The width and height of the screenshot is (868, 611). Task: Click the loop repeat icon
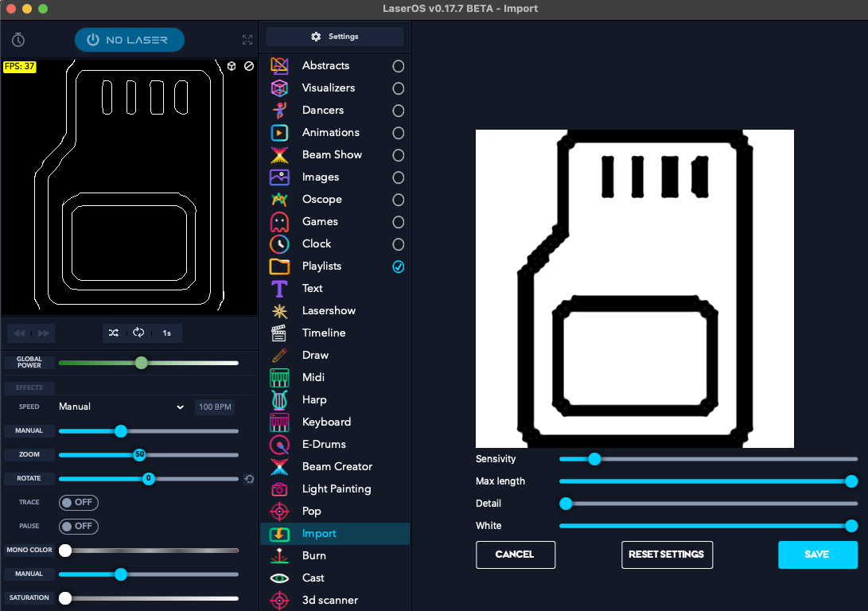pyautogui.click(x=138, y=333)
